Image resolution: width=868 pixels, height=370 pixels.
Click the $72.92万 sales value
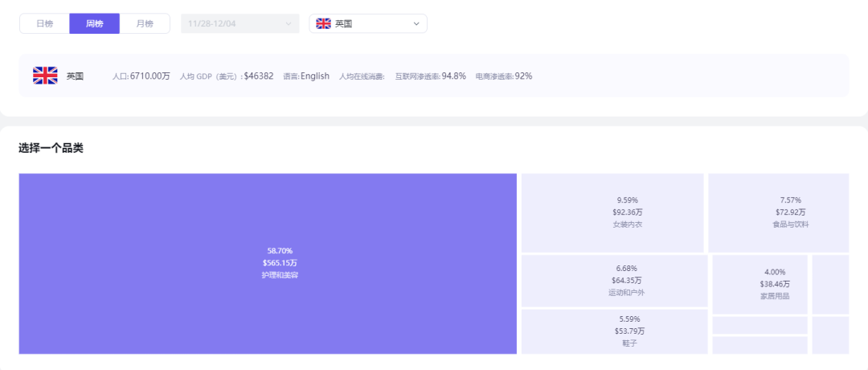point(791,212)
